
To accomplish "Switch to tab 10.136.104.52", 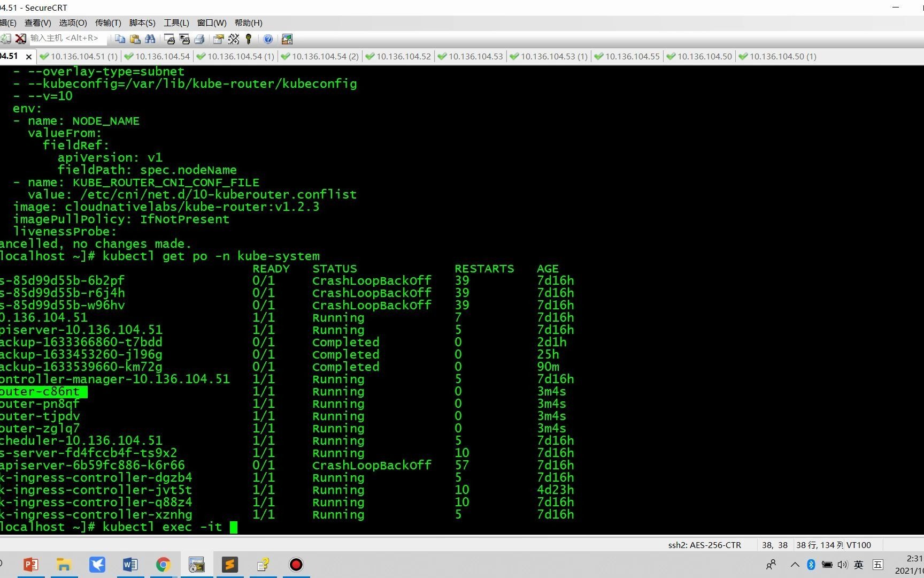I will [398, 56].
